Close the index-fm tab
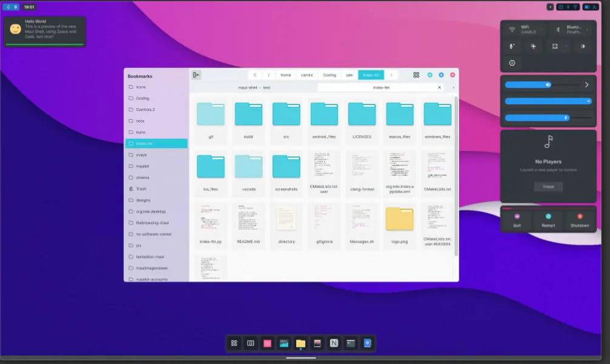This screenshot has height=364, width=610. click(439, 87)
